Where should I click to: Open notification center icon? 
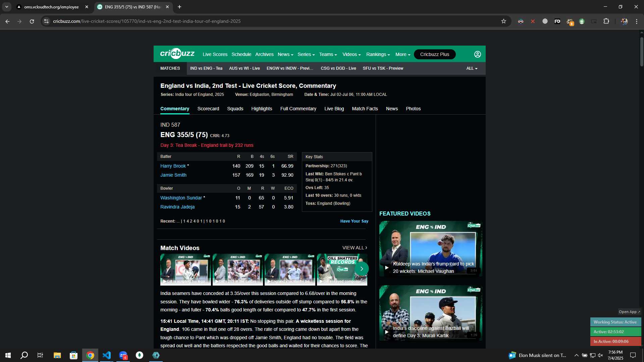[633, 355]
